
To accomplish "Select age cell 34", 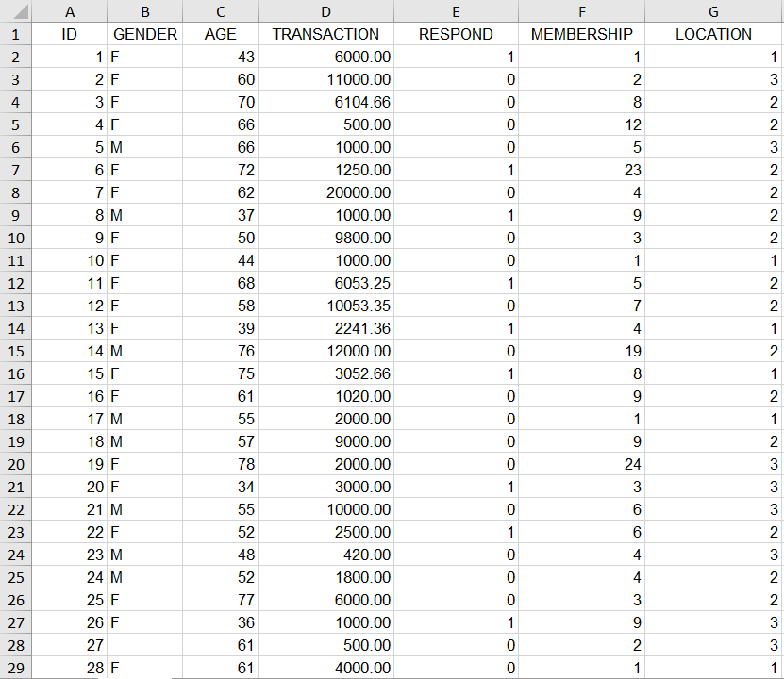I will pos(221,487).
